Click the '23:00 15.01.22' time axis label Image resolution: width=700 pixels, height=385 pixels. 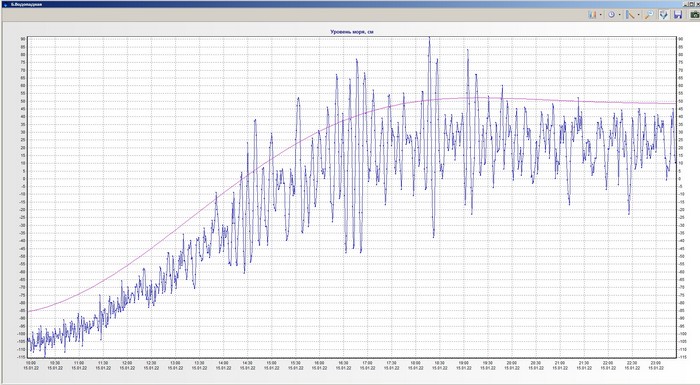(655, 365)
